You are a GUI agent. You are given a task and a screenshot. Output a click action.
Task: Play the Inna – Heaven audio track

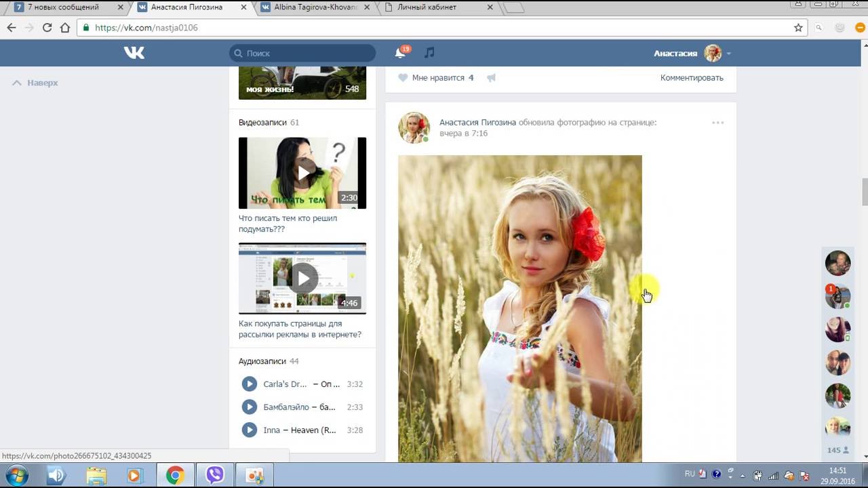click(x=250, y=430)
